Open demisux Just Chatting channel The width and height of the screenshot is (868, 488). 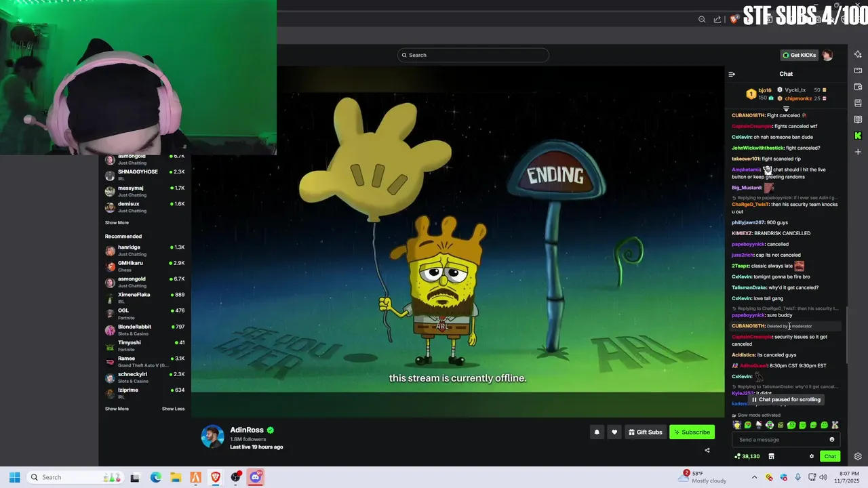145,207
